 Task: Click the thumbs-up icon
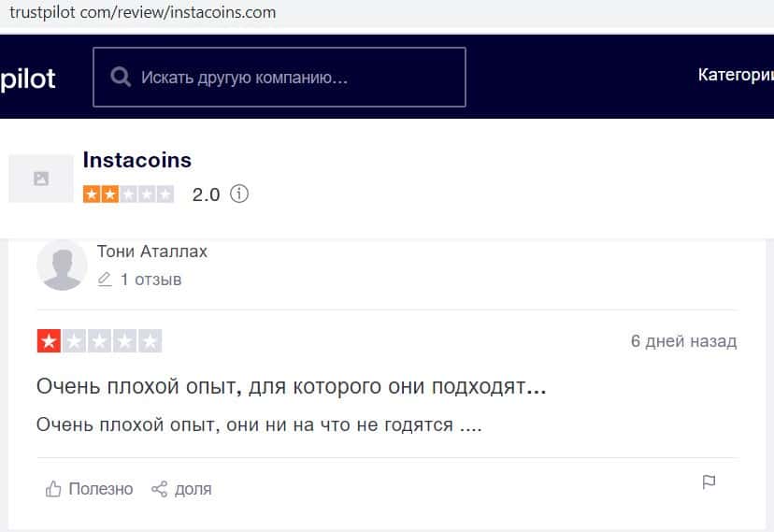tap(53, 489)
